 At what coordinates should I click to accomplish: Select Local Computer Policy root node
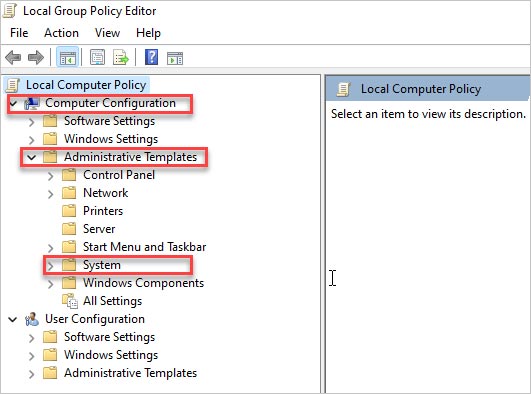pos(86,85)
